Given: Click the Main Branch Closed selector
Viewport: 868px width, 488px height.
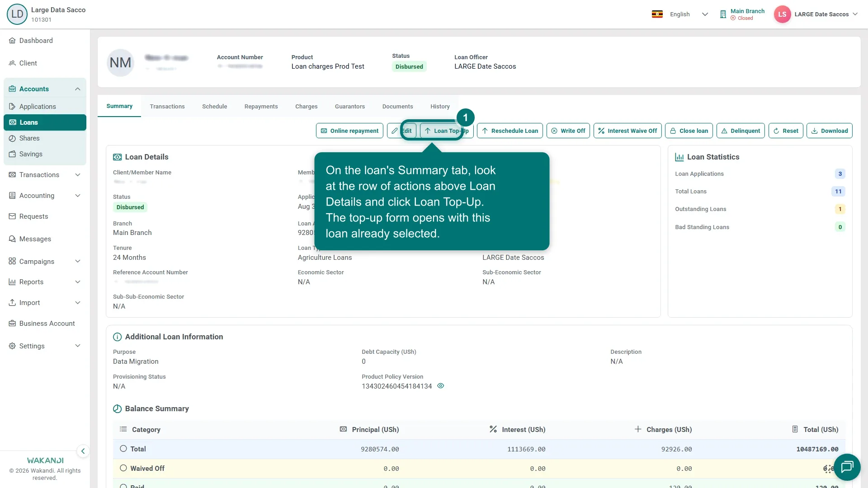Looking at the screenshot, I should [x=742, y=14].
